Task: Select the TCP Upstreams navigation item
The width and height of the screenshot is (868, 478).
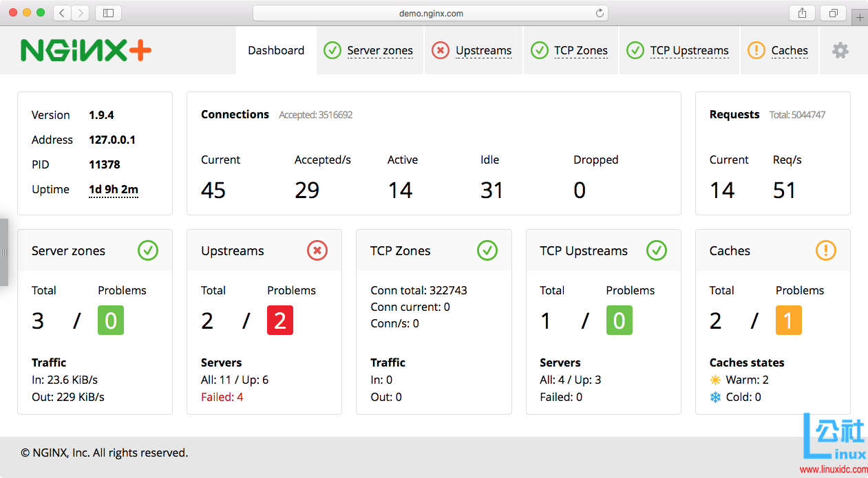Action: pos(690,50)
